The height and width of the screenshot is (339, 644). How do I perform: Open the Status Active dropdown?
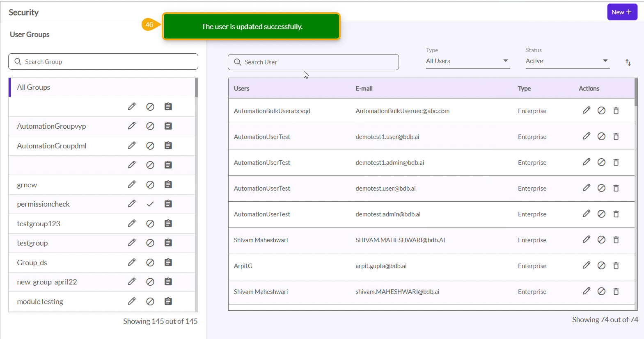tap(567, 61)
